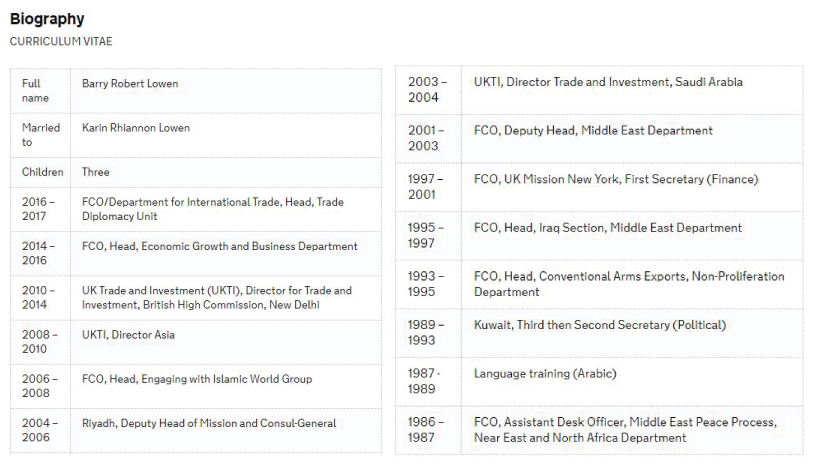Screen dimensions: 813x464
Task: Click Economic Growth and Business Department entry
Action: click(x=219, y=246)
